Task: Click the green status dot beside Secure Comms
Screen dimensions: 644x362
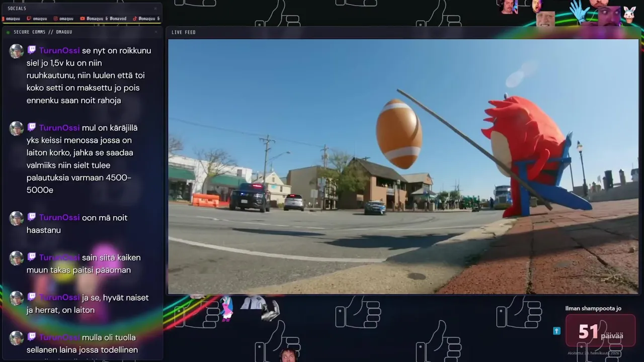Action: 8,32
